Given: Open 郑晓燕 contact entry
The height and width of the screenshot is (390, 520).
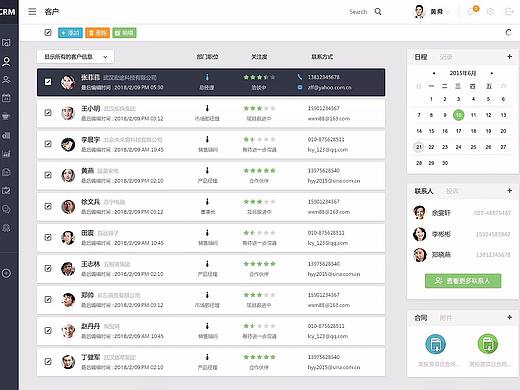Looking at the screenshot, I should [462, 255].
